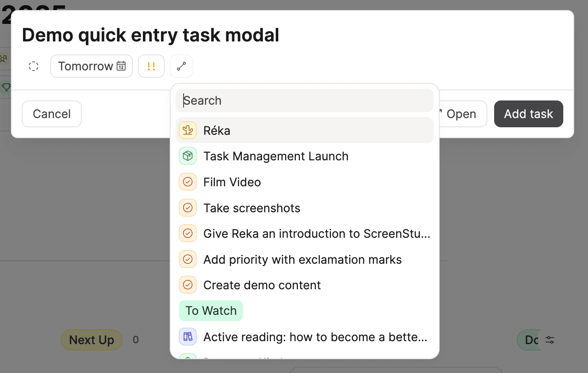Open the double exclamation priority selector

click(x=151, y=66)
